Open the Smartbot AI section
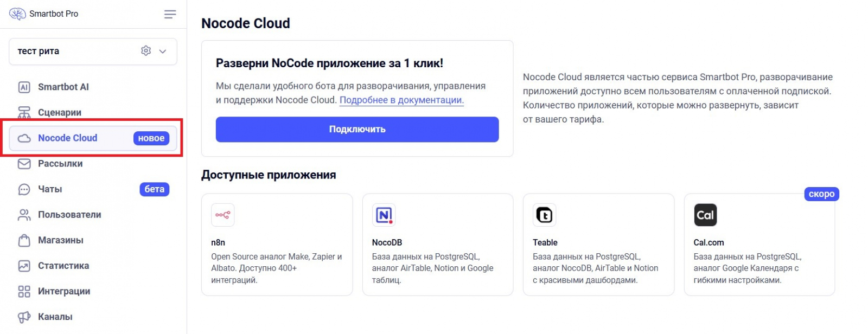The image size is (868, 334). point(63,87)
